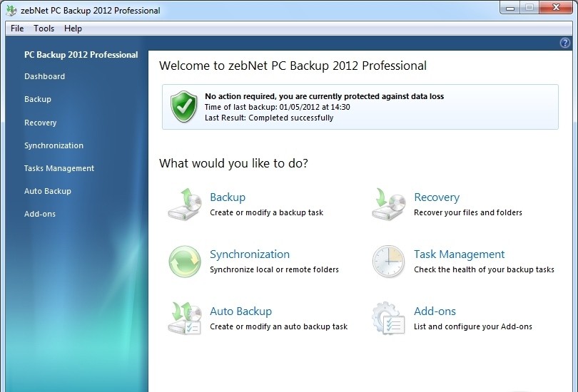Image resolution: width=578 pixels, height=392 pixels.
Task: Click the Recovery disk icon
Action: 389,205
